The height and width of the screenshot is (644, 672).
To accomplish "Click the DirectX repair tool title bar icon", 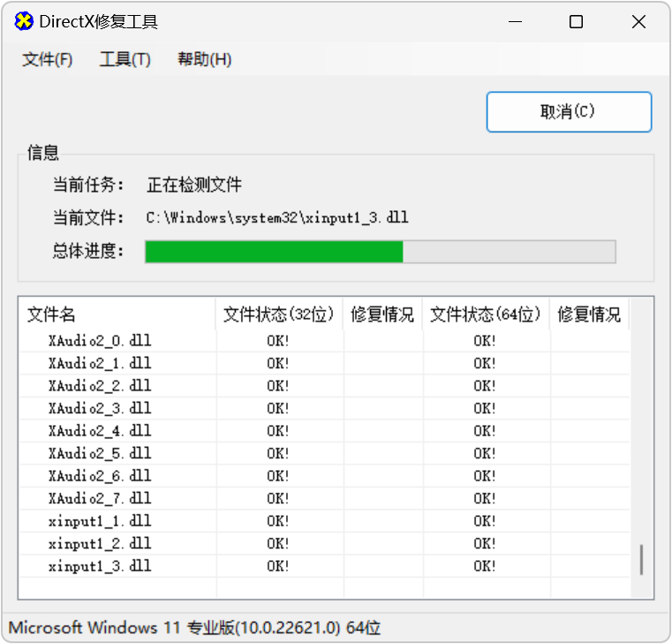I will (24, 21).
